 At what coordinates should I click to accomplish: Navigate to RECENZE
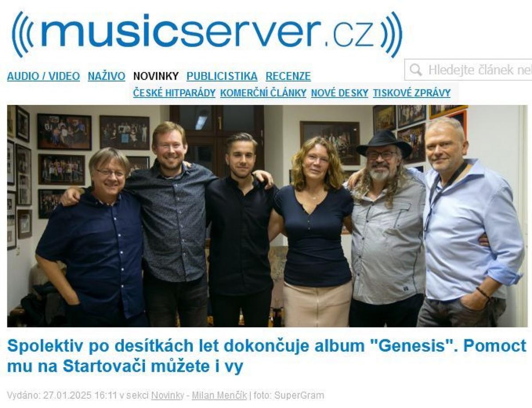(288, 76)
